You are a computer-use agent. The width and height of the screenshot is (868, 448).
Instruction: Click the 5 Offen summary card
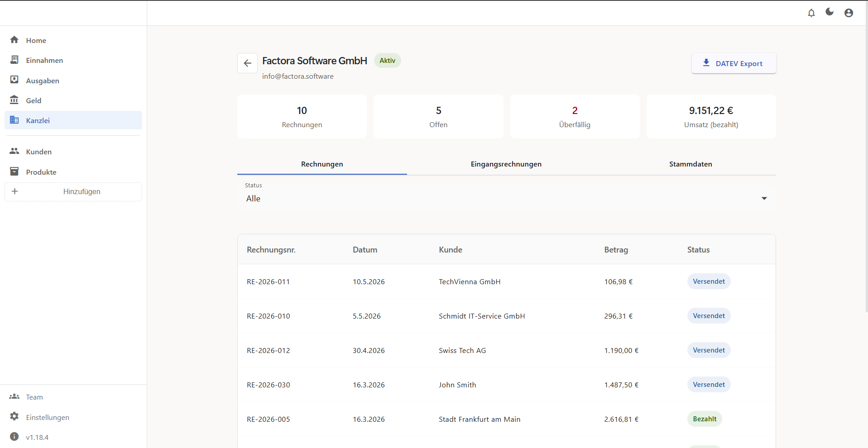click(x=438, y=117)
